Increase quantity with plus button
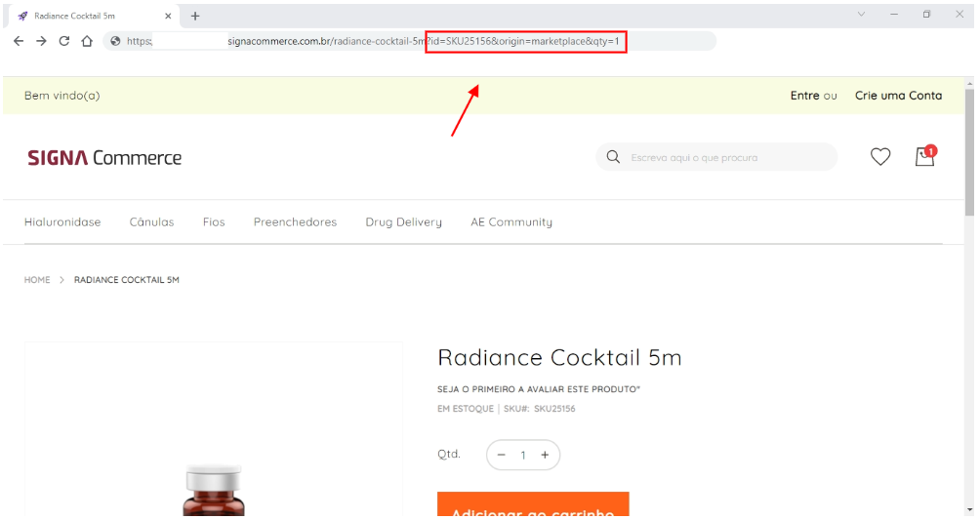980x520 pixels. tap(545, 456)
